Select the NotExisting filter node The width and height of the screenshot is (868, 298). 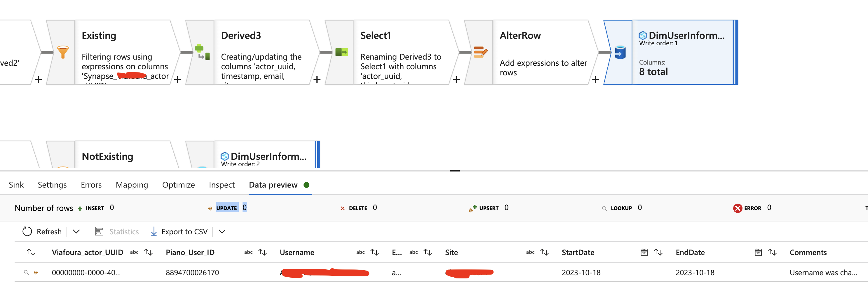point(107,157)
